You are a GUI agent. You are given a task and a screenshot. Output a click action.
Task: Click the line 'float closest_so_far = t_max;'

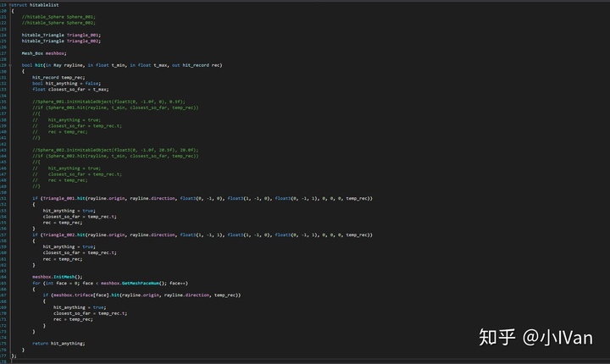pos(70,89)
